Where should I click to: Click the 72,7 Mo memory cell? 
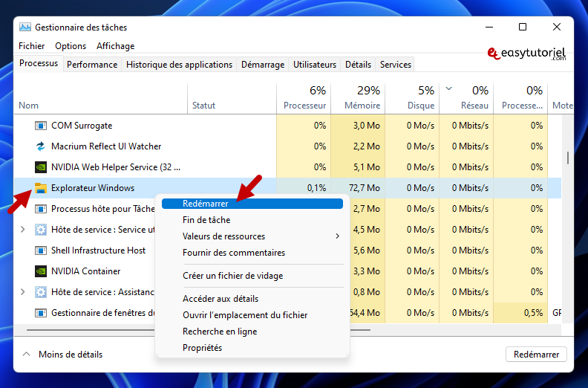(358, 188)
